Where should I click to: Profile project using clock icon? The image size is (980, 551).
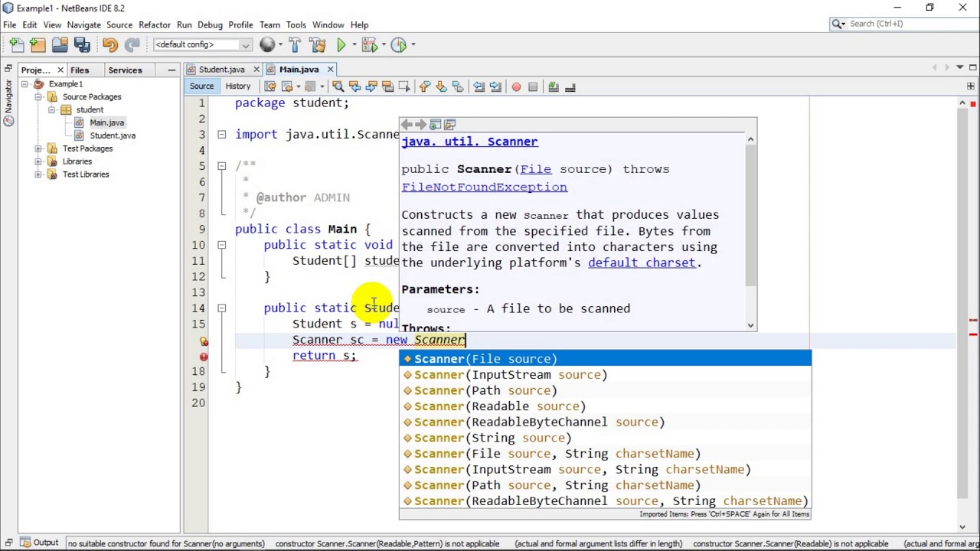point(398,45)
